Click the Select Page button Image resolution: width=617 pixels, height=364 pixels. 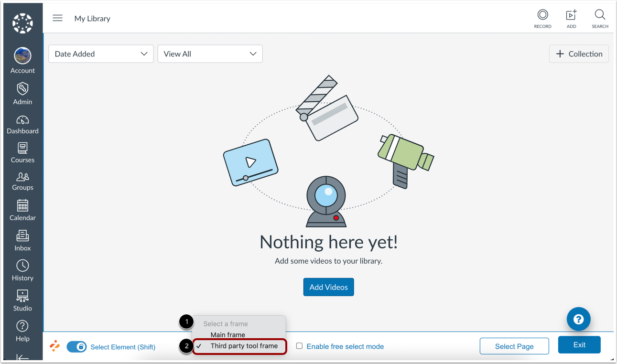click(514, 346)
